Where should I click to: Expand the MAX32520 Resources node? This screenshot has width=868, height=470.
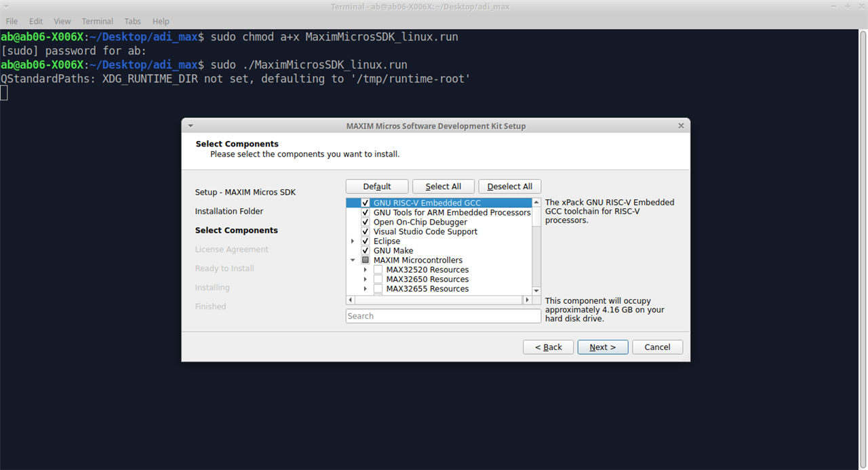(x=366, y=270)
